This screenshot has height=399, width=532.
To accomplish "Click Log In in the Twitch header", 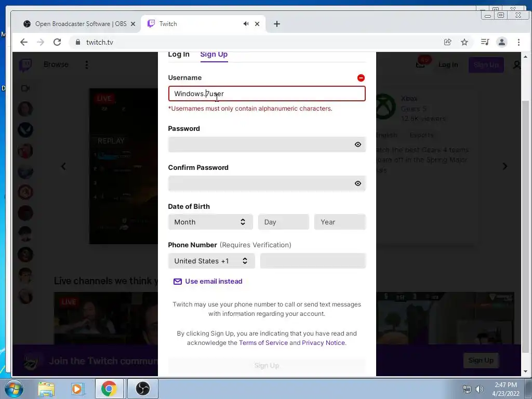I will pos(448,65).
